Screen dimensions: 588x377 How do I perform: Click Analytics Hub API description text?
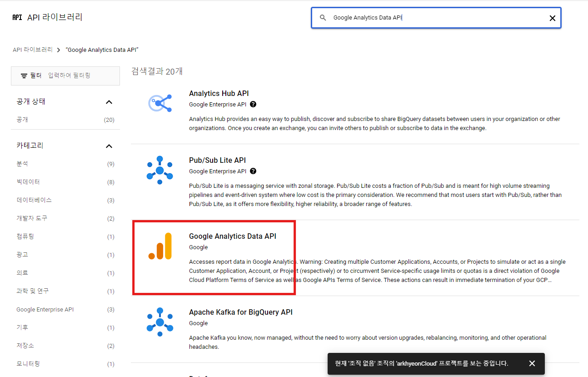click(x=374, y=123)
